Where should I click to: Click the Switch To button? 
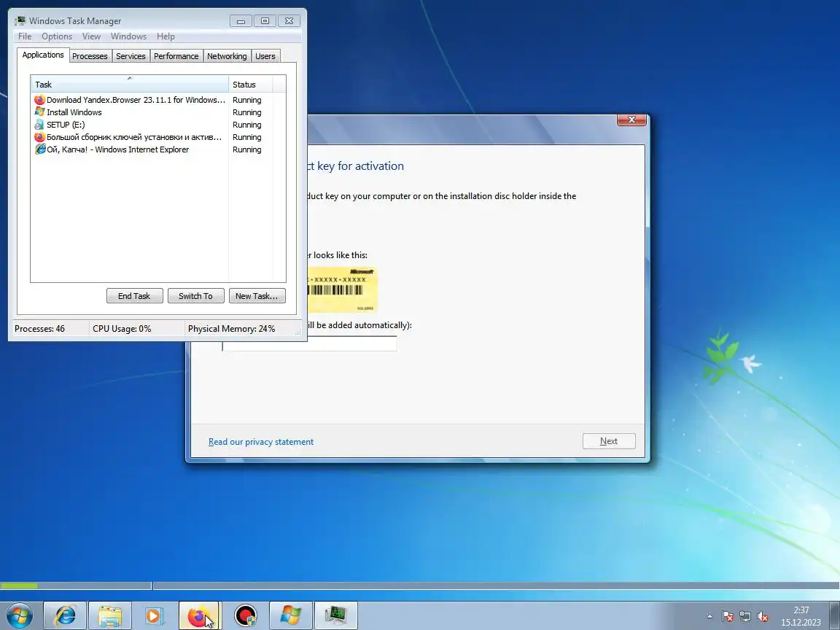pos(195,296)
